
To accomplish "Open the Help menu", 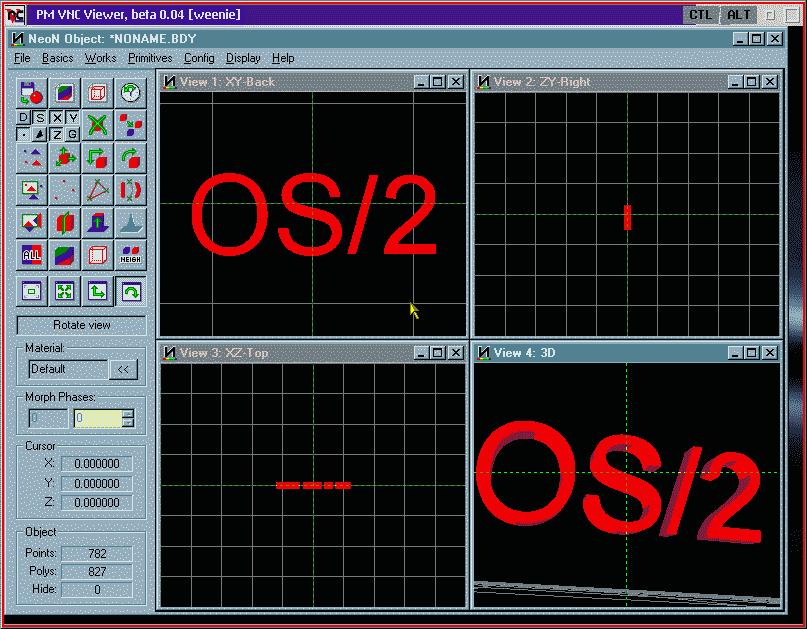I will tap(283, 58).
